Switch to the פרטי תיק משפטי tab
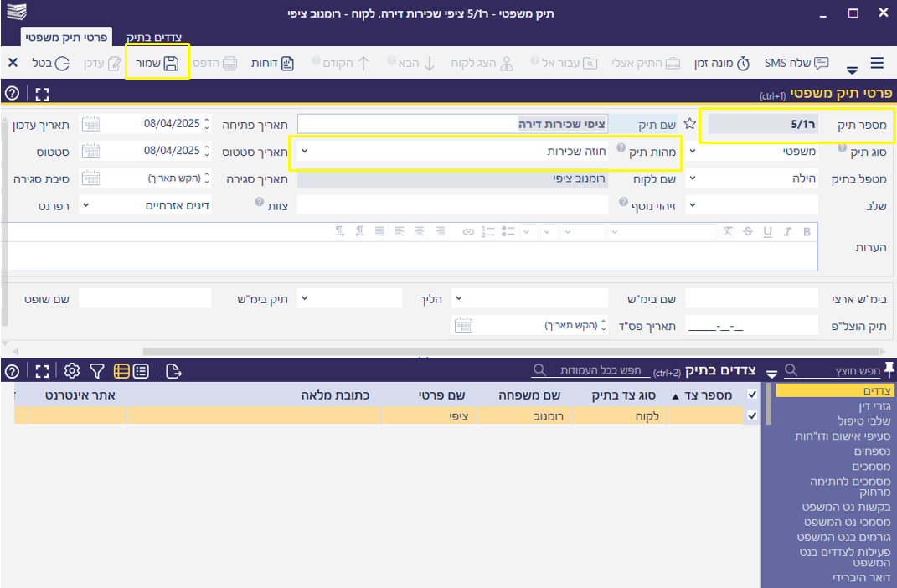The width and height of the screenshot is (897, 588). point(66,37)
